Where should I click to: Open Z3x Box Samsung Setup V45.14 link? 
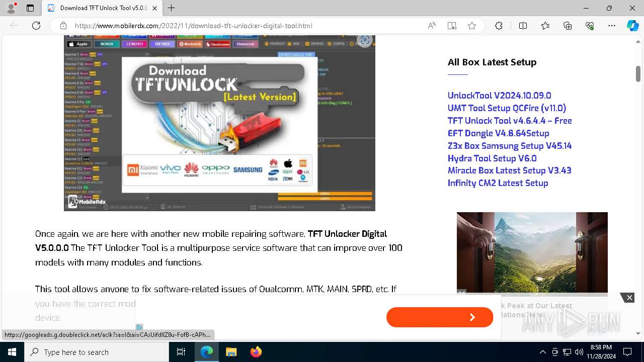click(x=510, y=146)
